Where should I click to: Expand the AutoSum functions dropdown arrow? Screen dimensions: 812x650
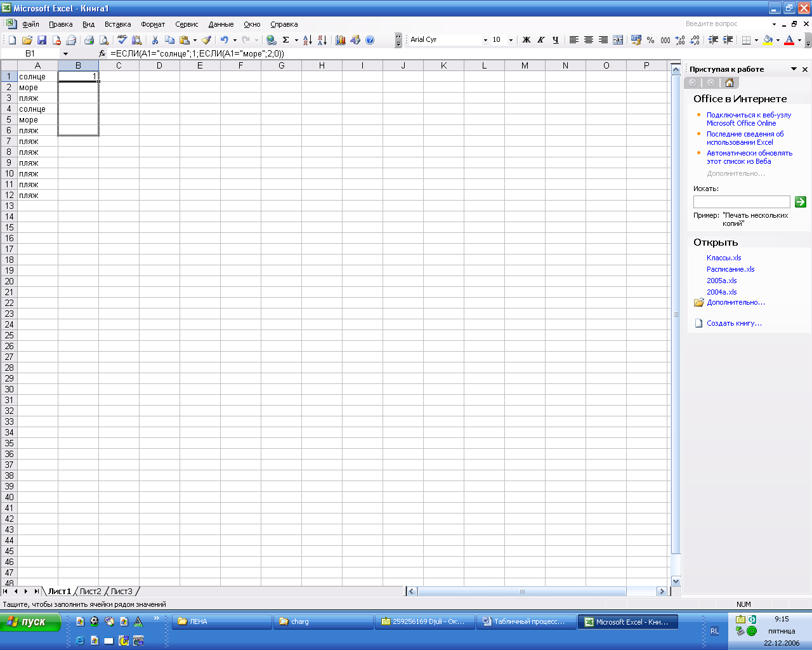pos(296,40)
